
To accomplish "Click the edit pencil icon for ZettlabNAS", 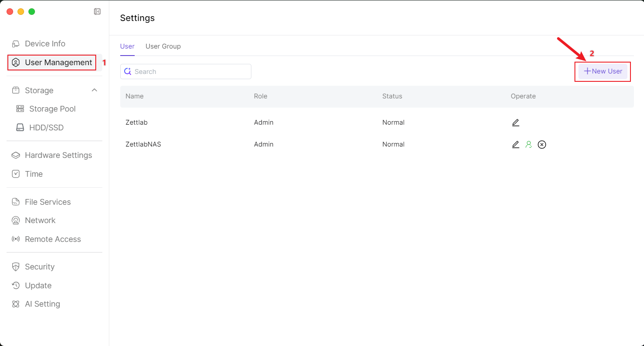I will (x=515, y=144).
